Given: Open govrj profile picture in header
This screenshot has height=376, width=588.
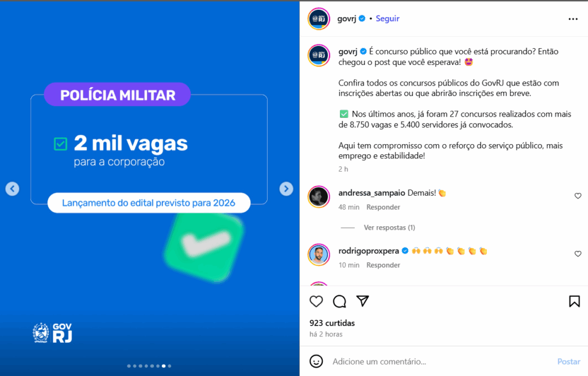Looking at the screenshot, I should (319, 19).
